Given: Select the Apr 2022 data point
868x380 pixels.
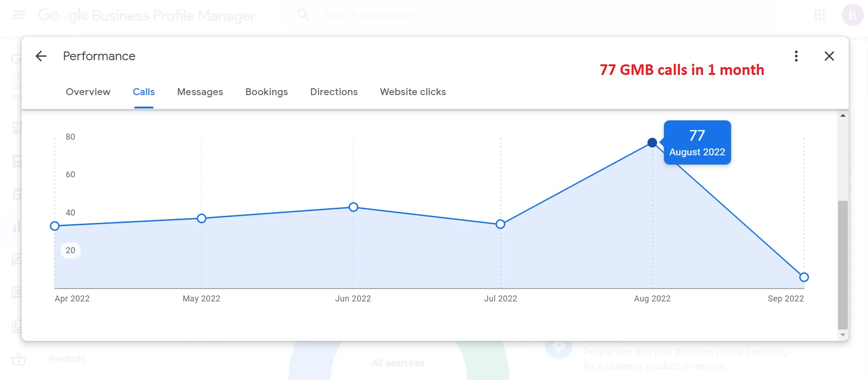Looking at the screenshot, I should click(x=55, y=226).
